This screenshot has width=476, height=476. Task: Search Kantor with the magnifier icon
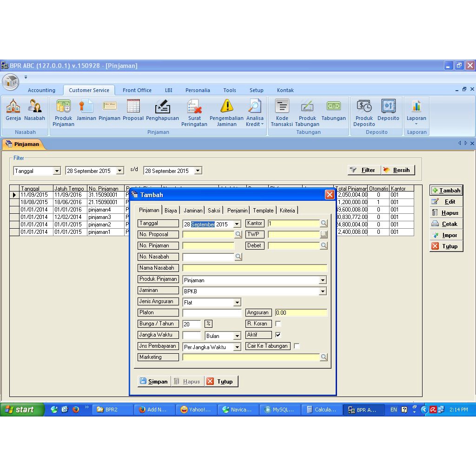coord(324,224)
